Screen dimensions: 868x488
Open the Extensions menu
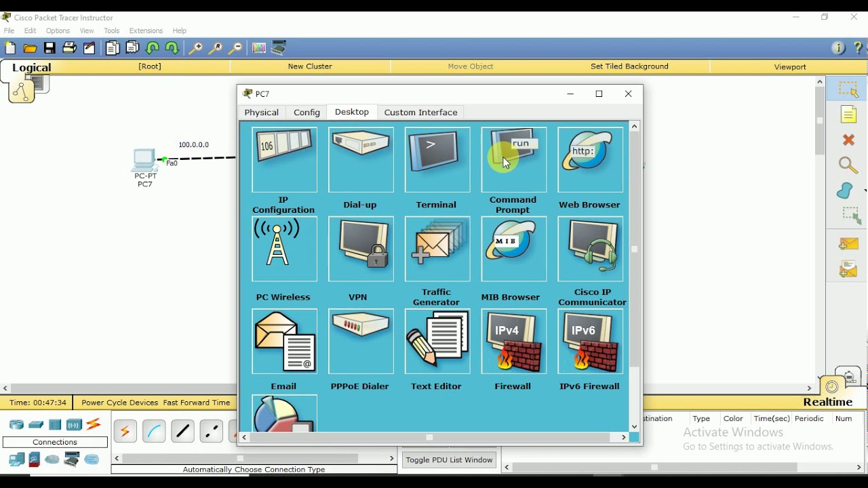click(146, 30)
